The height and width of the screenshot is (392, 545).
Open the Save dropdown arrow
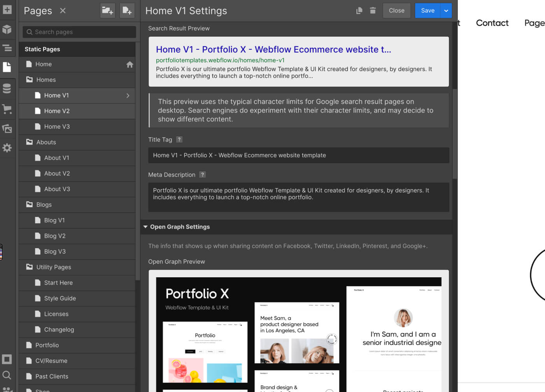446,10
